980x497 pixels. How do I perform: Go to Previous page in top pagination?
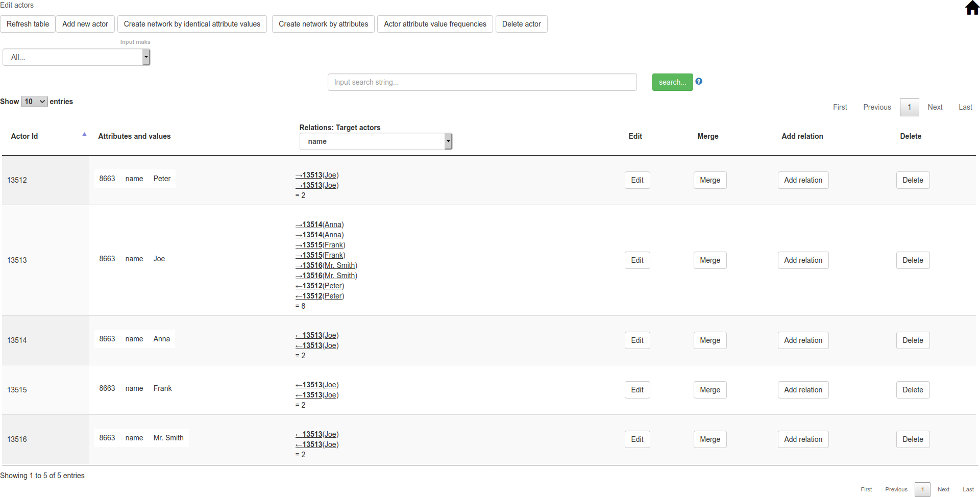877,107
